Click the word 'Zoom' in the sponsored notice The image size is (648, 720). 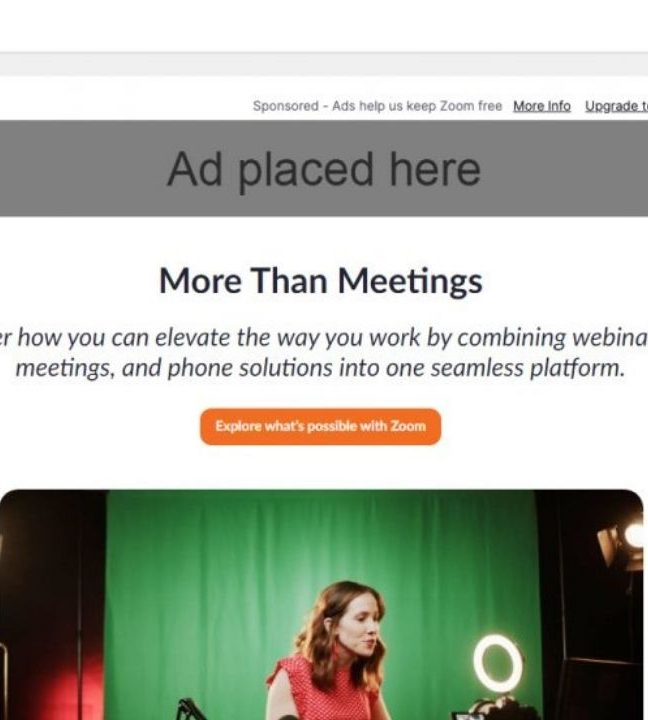pos(456,106)
